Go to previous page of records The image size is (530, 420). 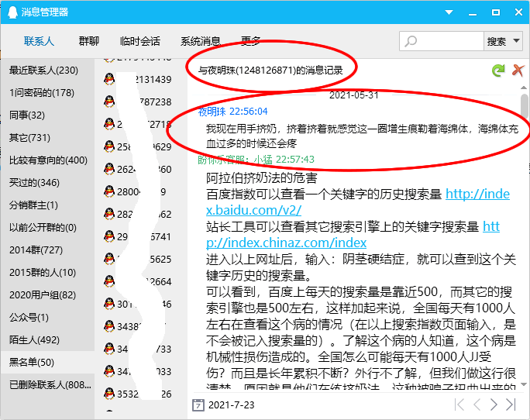tap(477, 405)
